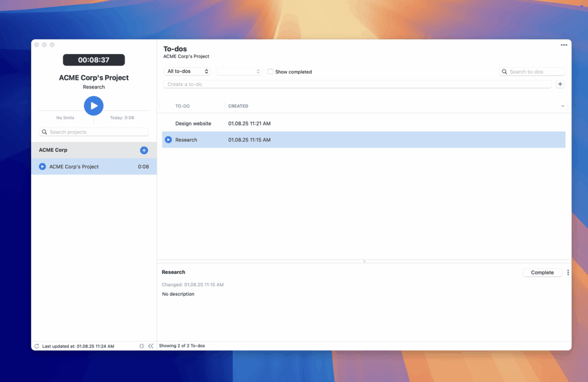
Task: Click the 01.08.25 11:21 AM created date
Action: coord(249,124)
